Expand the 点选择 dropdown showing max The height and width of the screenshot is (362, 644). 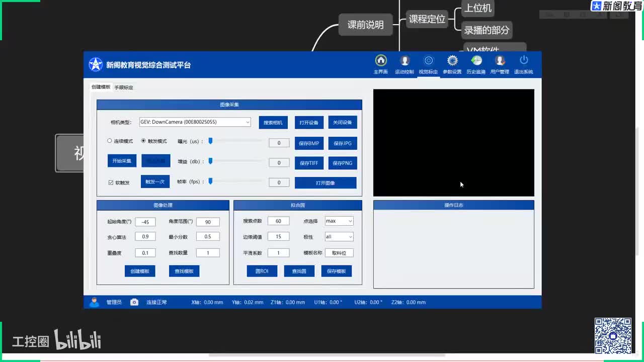[x=339, y=221]
